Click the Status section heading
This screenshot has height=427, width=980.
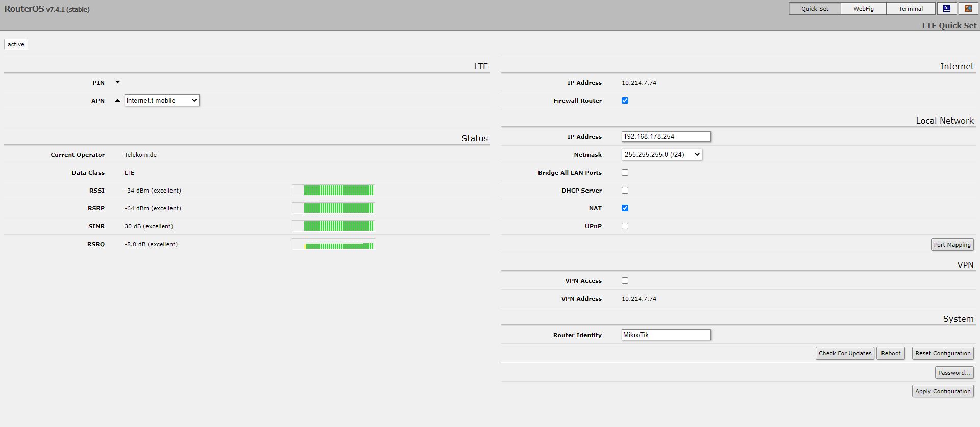pos(475,138)
